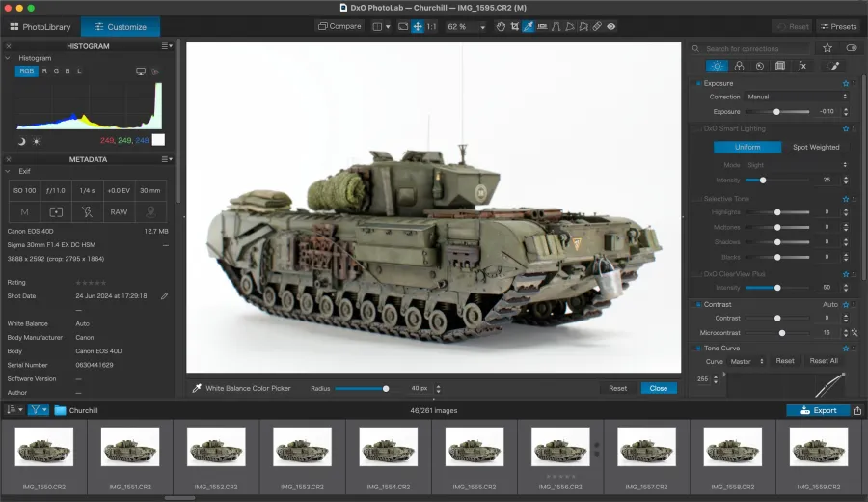
Task: Click the Compare button
Action: [339, 26]
